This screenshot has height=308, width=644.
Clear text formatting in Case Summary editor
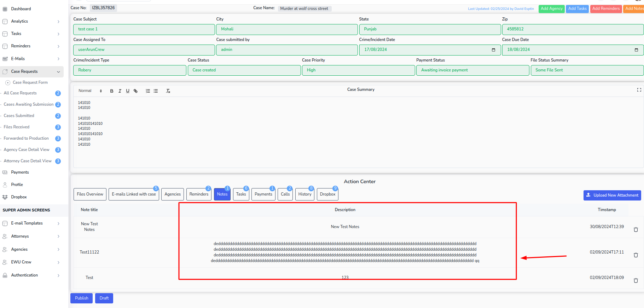(168, 91)
